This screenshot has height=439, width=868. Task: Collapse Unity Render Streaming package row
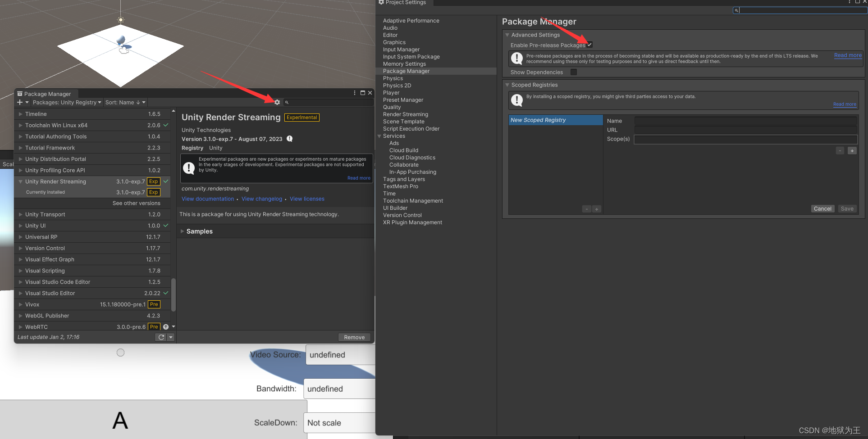click(21, 181)
